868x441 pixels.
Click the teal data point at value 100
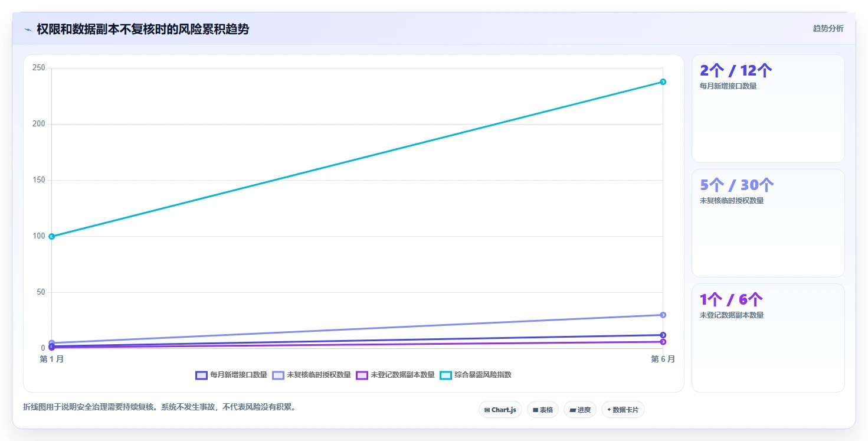[52, 236]
